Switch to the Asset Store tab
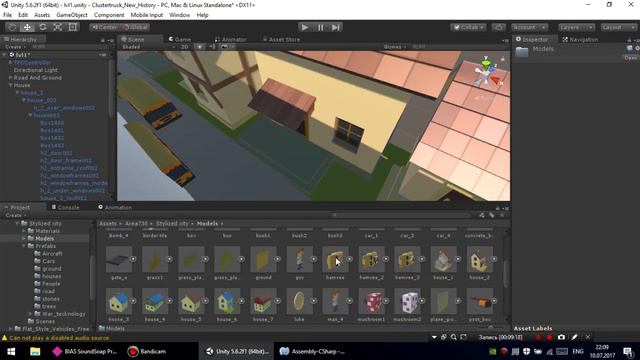This screenshot has width=640, height=360. [281, 40]
